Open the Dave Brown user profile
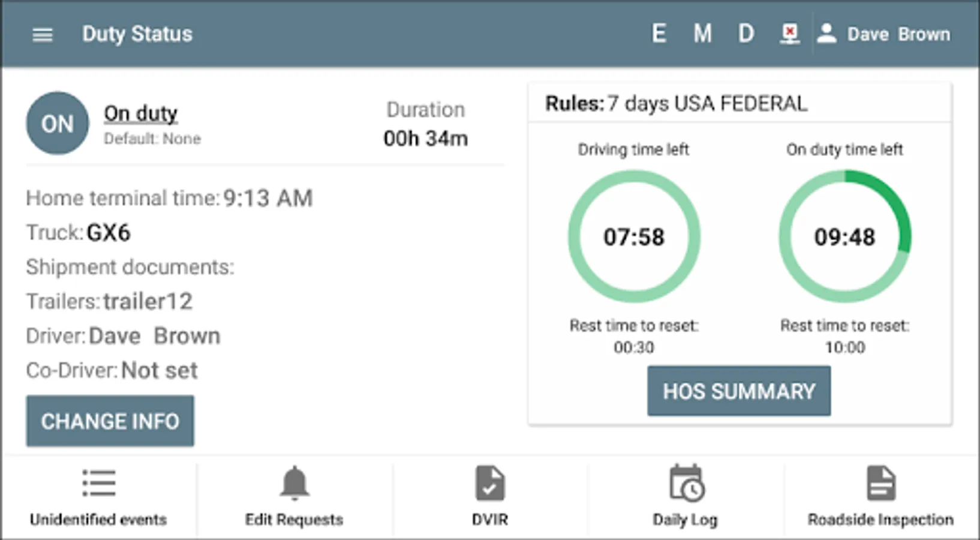 click(885, 34)
